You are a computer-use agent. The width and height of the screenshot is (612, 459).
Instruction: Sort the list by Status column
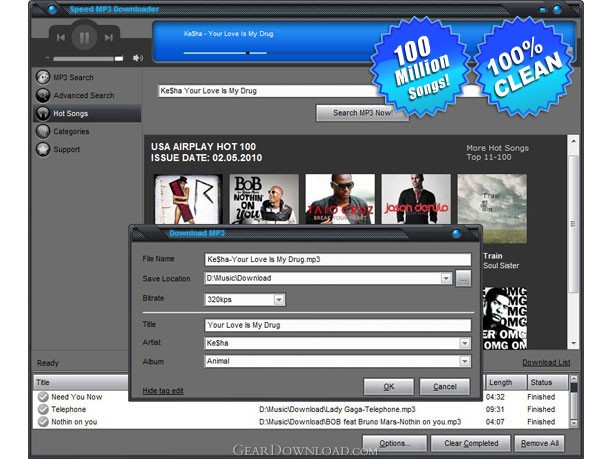coord(548,382)
